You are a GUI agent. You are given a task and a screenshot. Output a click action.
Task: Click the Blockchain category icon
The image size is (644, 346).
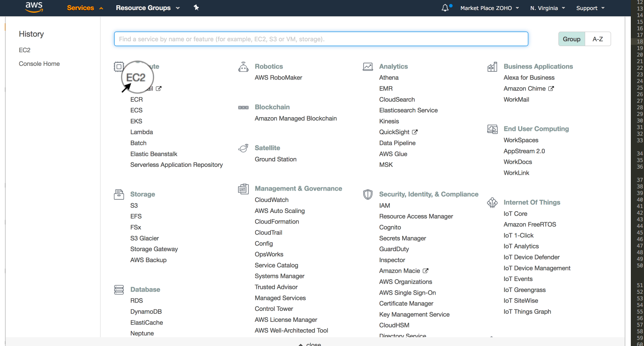pos(243,107)
